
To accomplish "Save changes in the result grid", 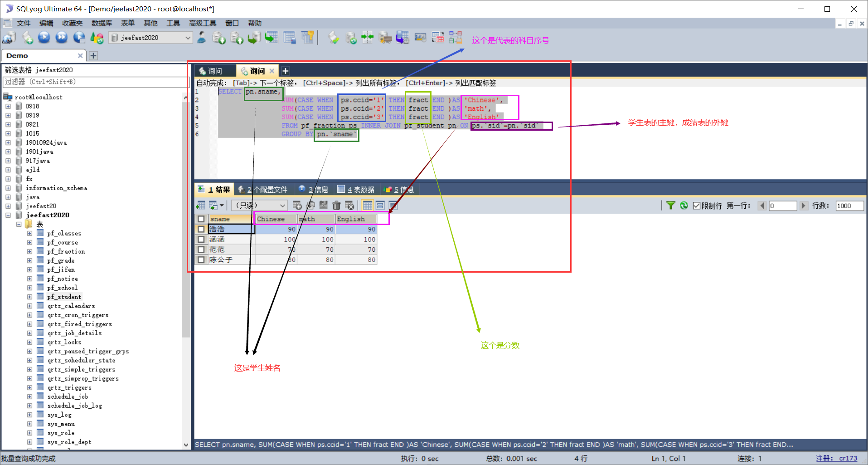I will tap(324, 206).
